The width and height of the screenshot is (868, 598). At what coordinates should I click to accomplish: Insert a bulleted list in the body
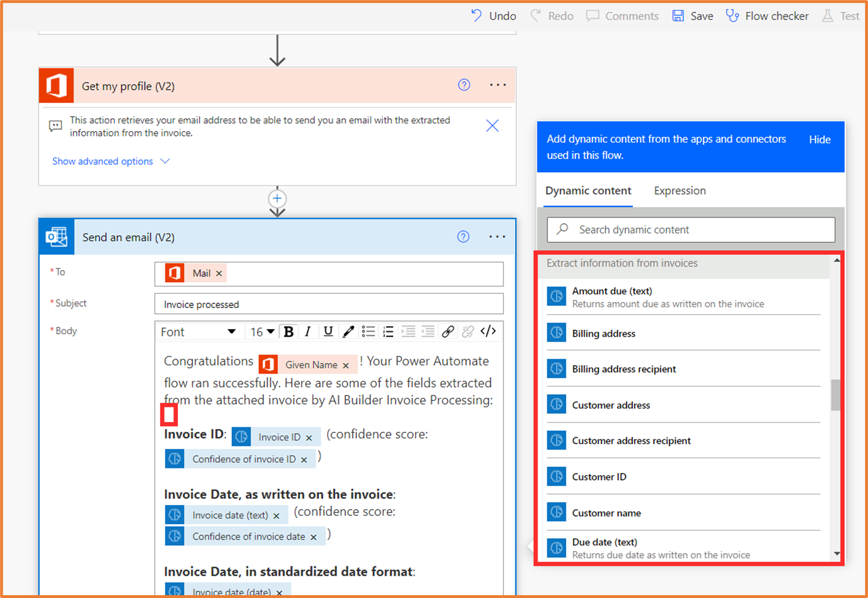click(368, 331)
